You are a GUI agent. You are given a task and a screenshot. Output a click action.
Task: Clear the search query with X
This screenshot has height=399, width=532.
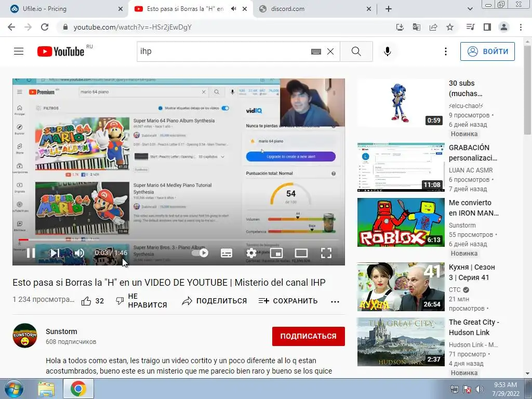[330, 51]
